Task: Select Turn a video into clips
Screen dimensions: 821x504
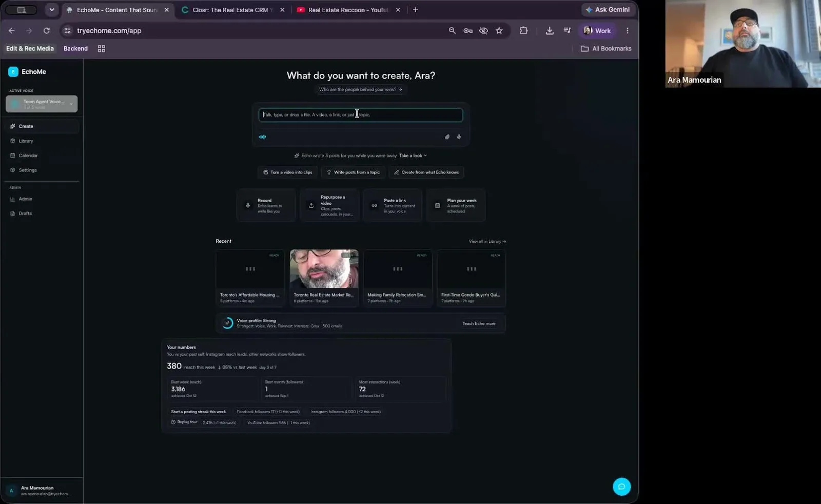Action: [288, 172]
